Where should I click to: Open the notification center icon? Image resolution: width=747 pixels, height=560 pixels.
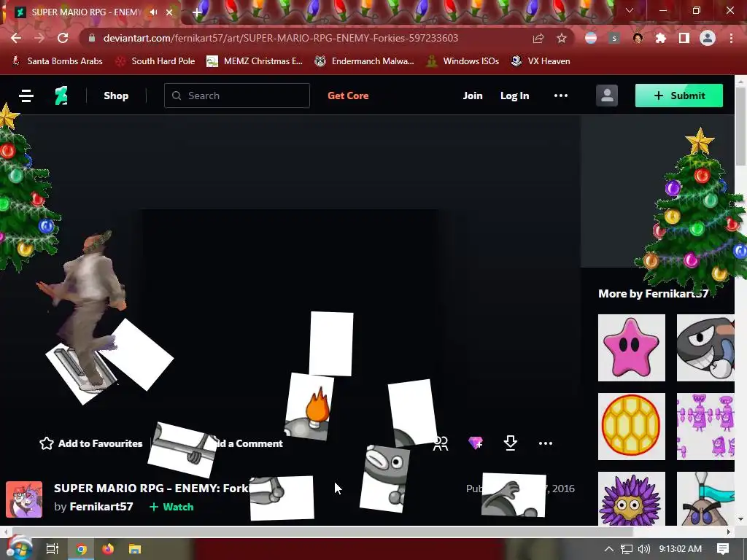pyautogui.click(x=723, y=549)
